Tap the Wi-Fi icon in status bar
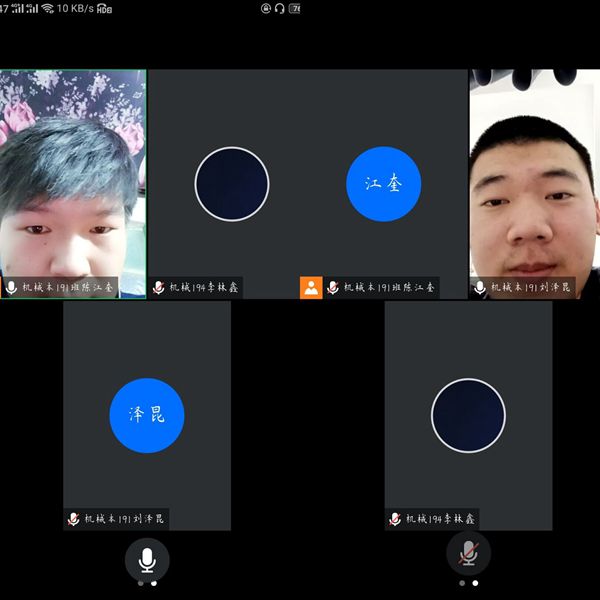600x600 pixels. [x=47, y=8]
